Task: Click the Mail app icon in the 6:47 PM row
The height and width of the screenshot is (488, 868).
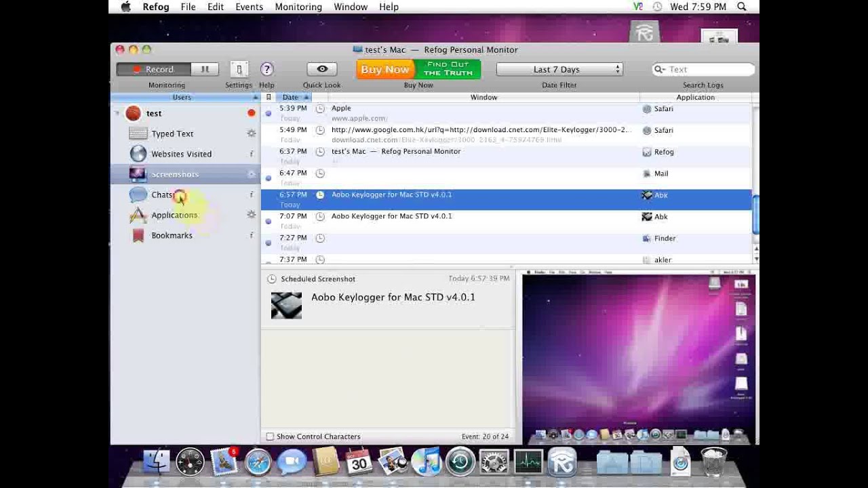Action: [x=647, y=174]
